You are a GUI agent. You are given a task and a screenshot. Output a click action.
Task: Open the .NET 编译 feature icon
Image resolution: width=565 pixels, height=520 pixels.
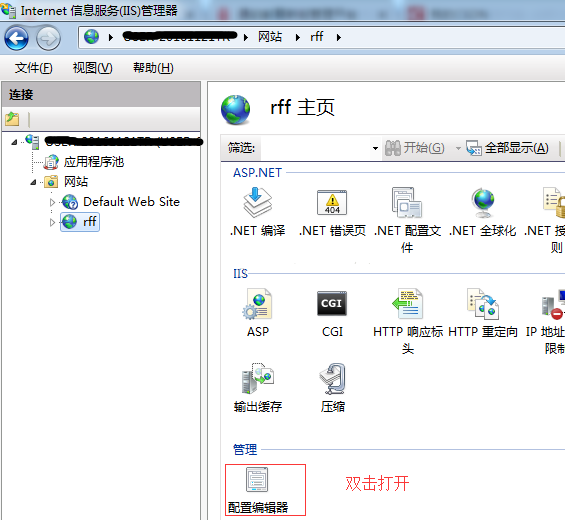point(257,203)
